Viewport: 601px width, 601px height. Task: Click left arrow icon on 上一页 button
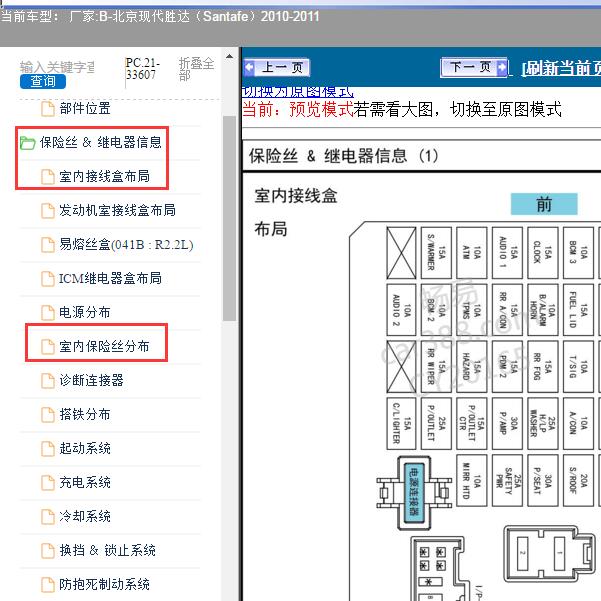click(249, 67)
